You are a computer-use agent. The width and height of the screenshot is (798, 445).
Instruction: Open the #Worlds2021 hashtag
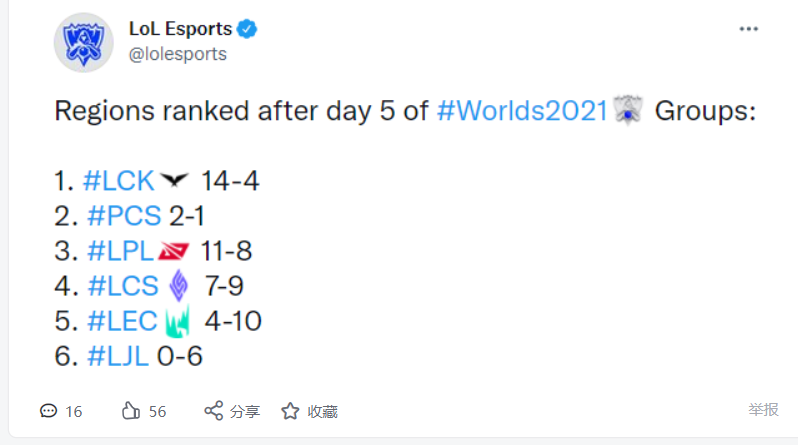point(522,110)
